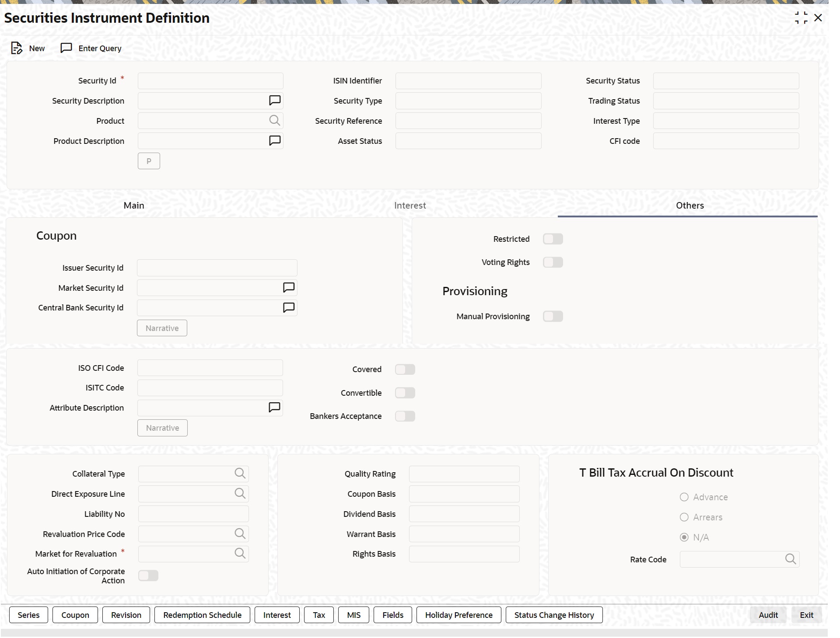Toggle the Restricted switch
This screenshot has height=638, width=840.
pyautogui.click(x=553, y=239)
